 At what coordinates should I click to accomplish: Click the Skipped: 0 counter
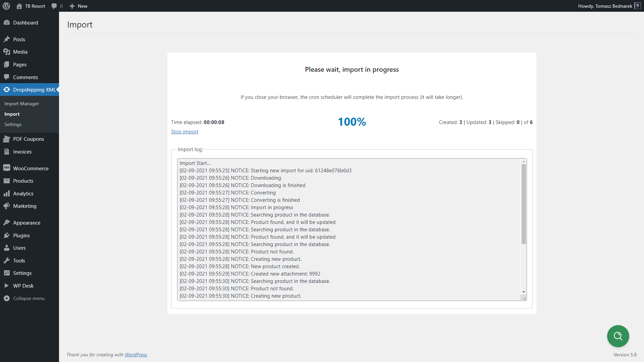point(507,122)
